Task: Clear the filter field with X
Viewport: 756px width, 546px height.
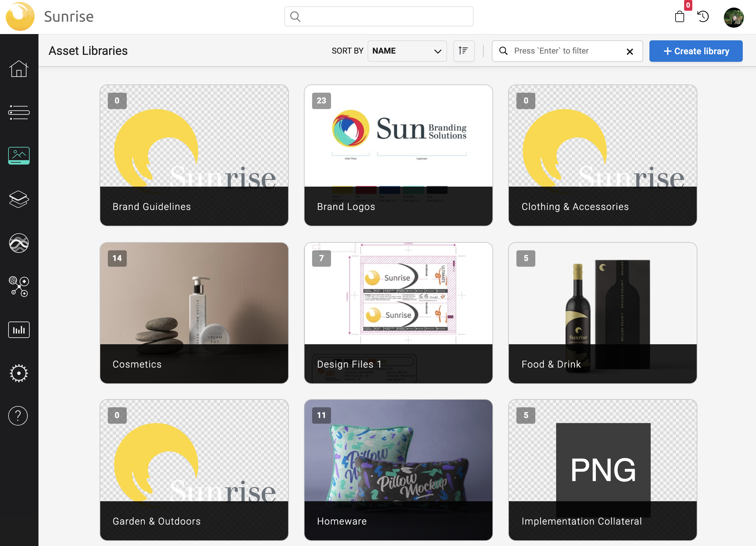Action: click(629, 52)
